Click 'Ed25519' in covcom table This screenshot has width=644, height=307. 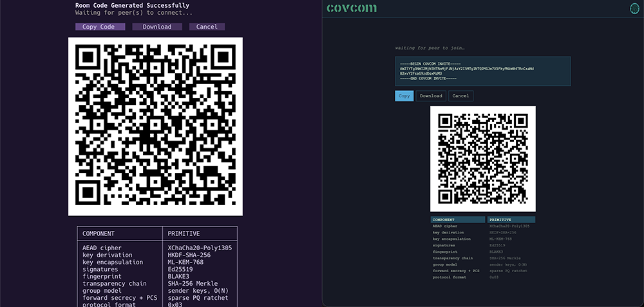tap(497, 245)
